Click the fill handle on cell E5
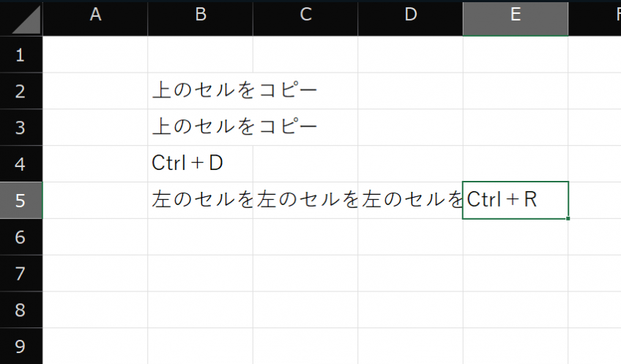 tap(568, 218)
